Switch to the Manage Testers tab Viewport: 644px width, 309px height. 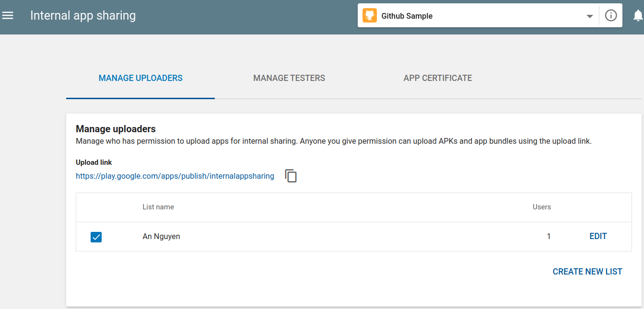289,78
